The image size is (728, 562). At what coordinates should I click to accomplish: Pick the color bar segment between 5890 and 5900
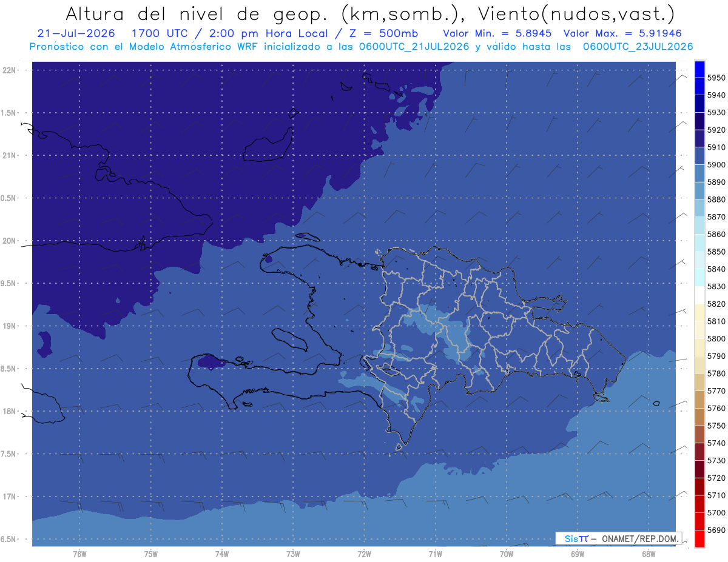(699, 173)
